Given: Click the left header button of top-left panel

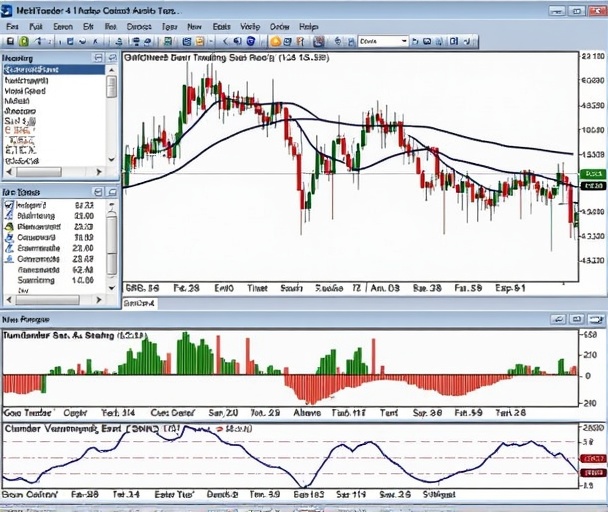Looking at the screenshot, I should click(x=97, y=59).
